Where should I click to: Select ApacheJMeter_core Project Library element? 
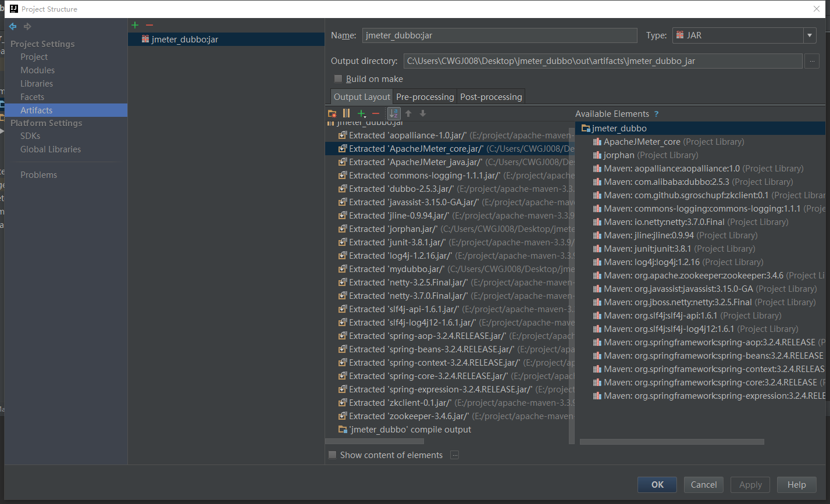[700, 142]
